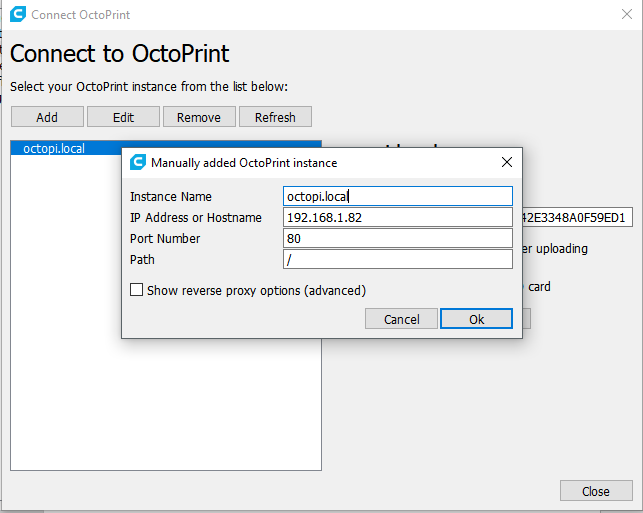Refresh the OctoPrint instance list
This screenshot has height=513, width=643.
coord(275,117)
